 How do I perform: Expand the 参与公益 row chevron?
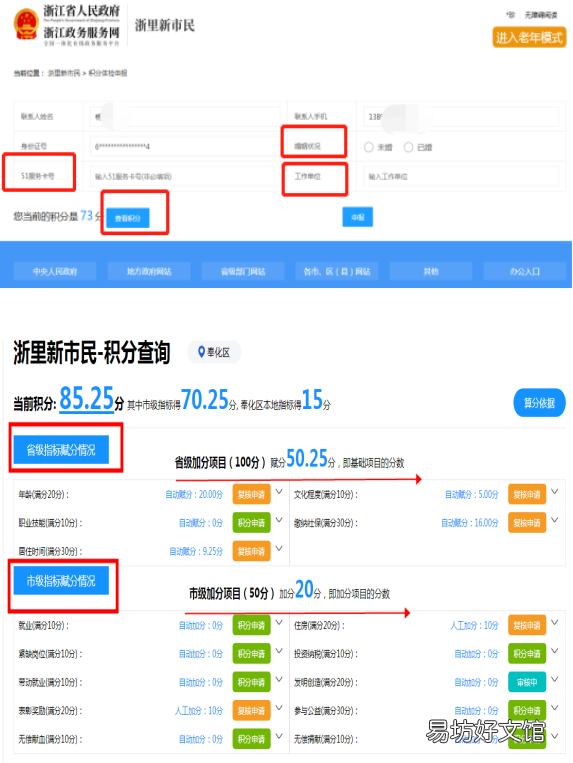click(555, 708)
